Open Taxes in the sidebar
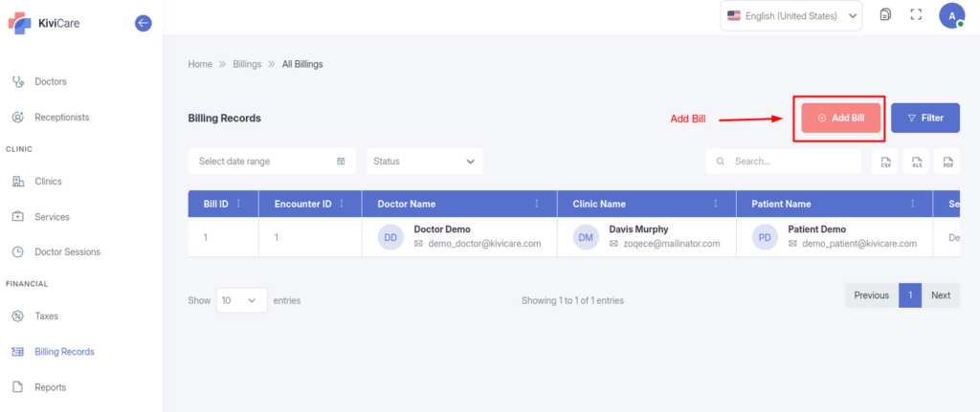The height and width of the screenshot is (412, 980). click(x=46, y=315)
